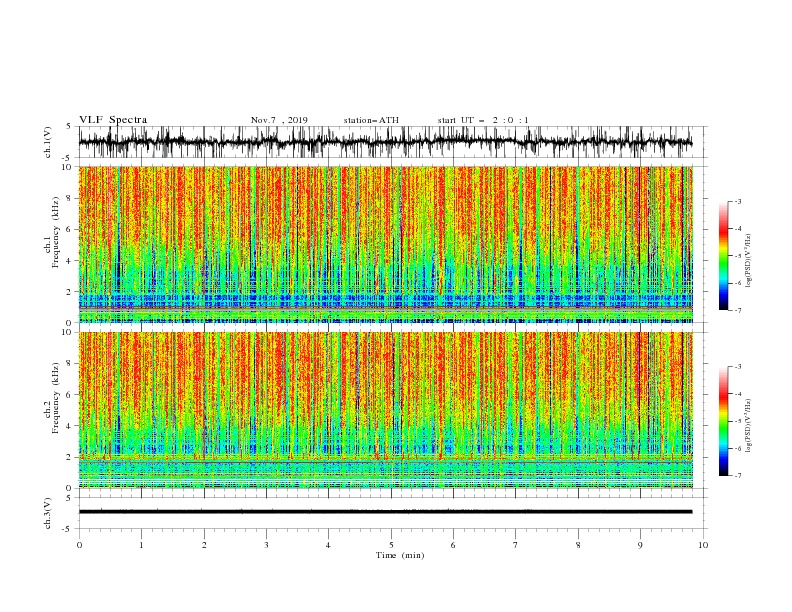The height and width of the screenshot is (612, 792).
Task: Click time axis tick label '3'
Action: (x=266, y=545)
